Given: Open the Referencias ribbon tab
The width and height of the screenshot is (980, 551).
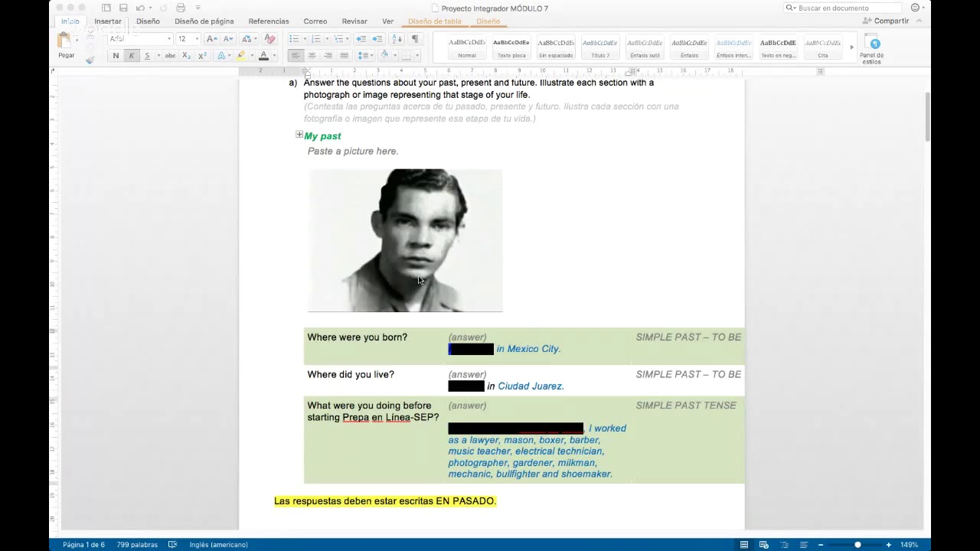Looking at the screenshot, I should tap(269, 21).
